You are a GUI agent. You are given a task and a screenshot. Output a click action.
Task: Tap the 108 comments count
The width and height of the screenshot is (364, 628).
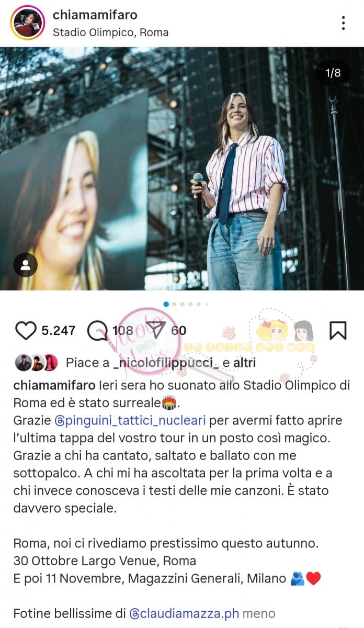tap(123, 331)
